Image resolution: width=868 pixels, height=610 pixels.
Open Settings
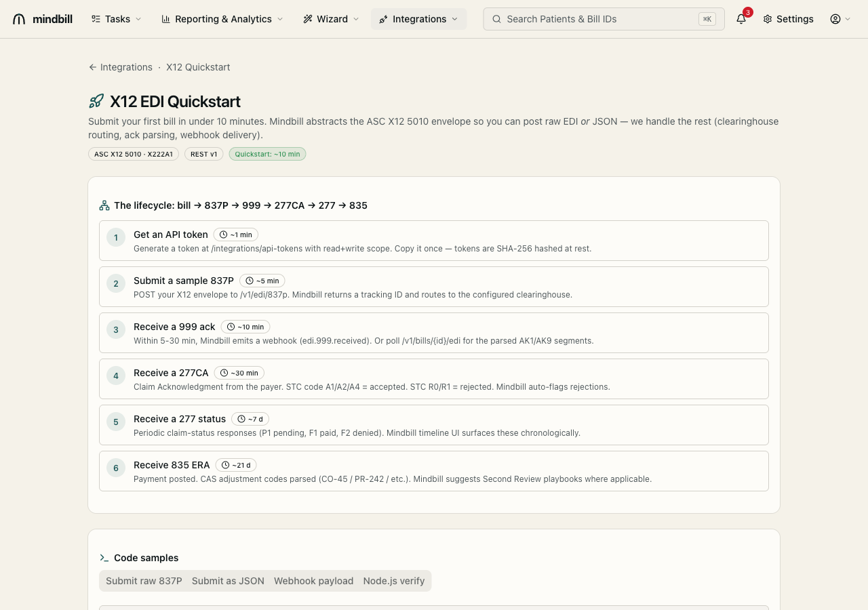click(788, 19)
